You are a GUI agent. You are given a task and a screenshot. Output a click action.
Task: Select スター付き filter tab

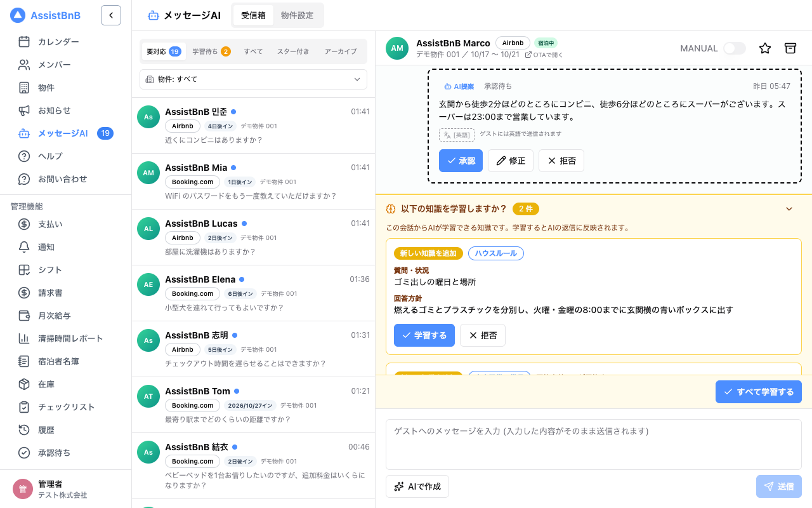coord(293,51)
